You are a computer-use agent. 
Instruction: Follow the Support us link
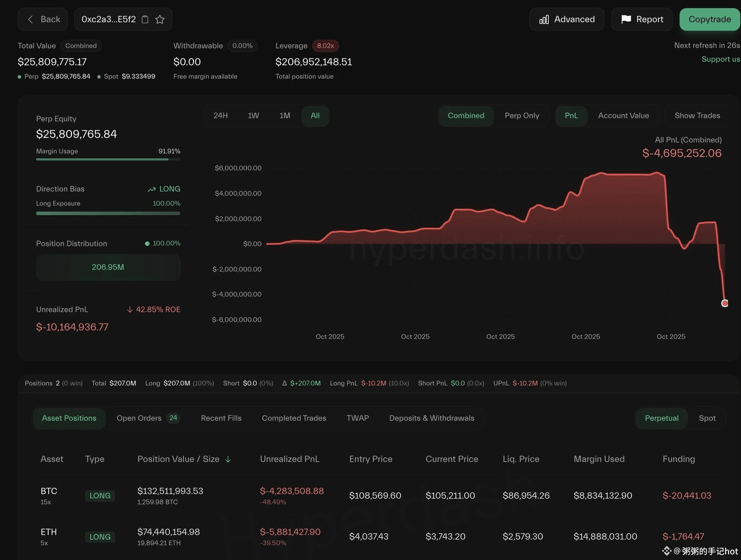(x=720, y=59)
